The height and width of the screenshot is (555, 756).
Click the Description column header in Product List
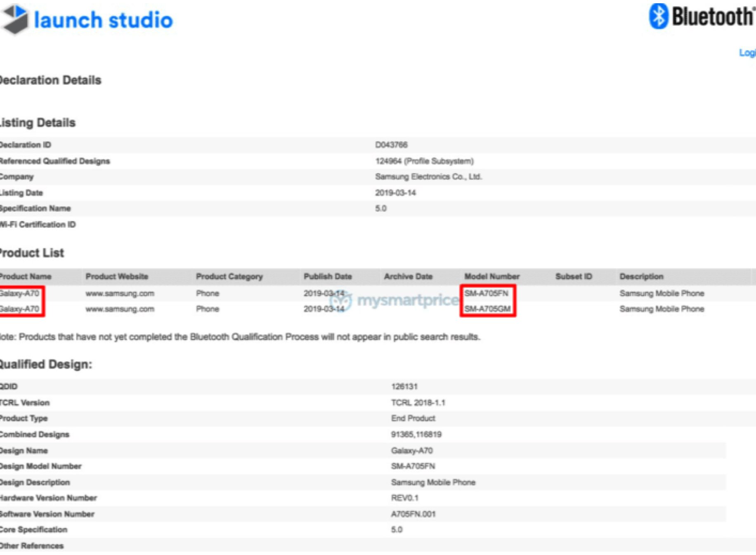coord(641,276)
